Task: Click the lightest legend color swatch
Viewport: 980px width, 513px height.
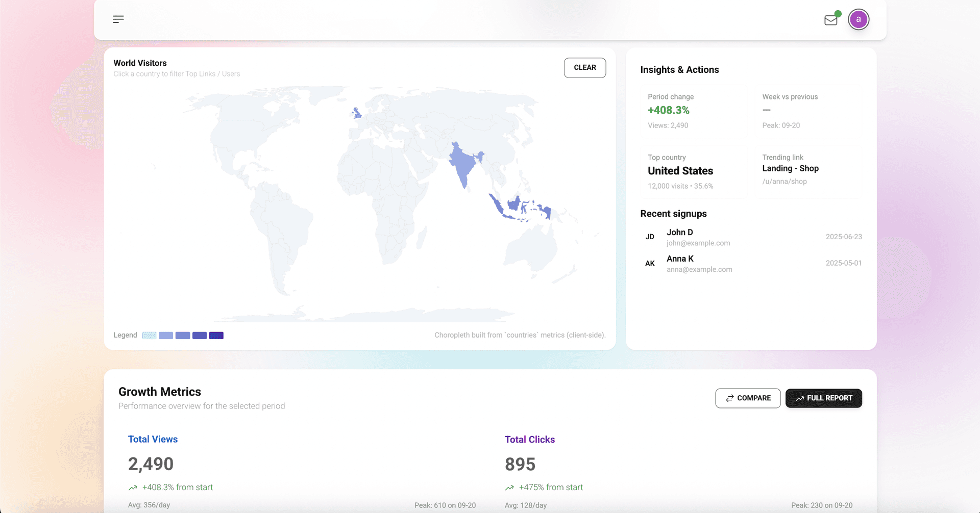Action: [x=149, y=336]
